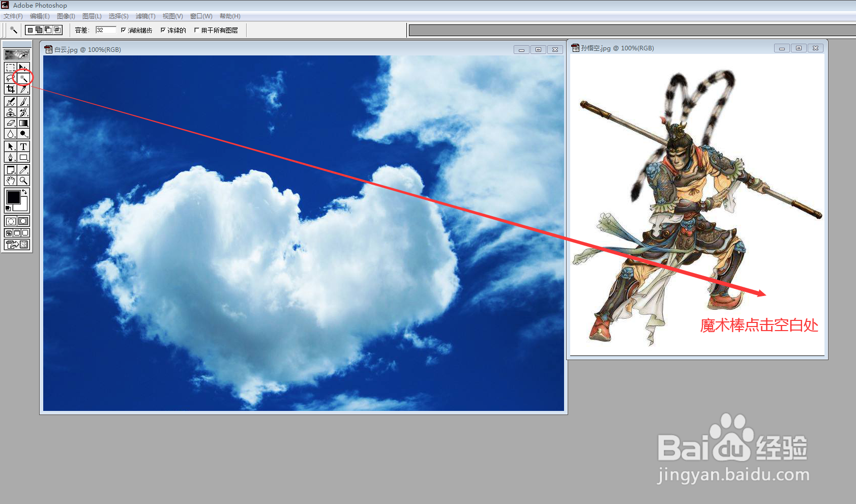Select the Blur tool
Image resolution: width=856 pixels, height=504 pixels.
coord(10,134)
